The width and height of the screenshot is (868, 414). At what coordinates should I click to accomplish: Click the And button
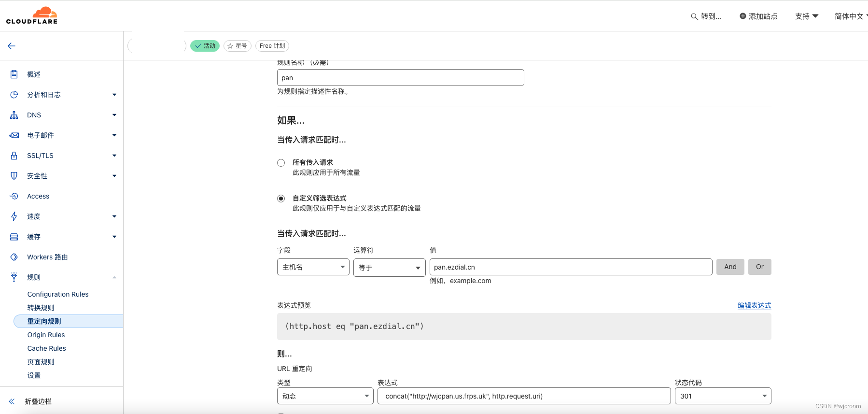tap(730, 267)
